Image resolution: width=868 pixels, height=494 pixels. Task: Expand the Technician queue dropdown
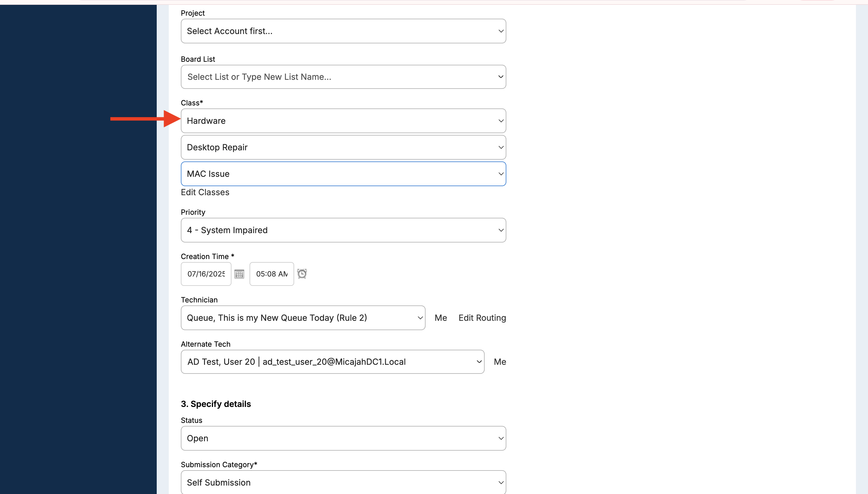[x=303, y=317]
